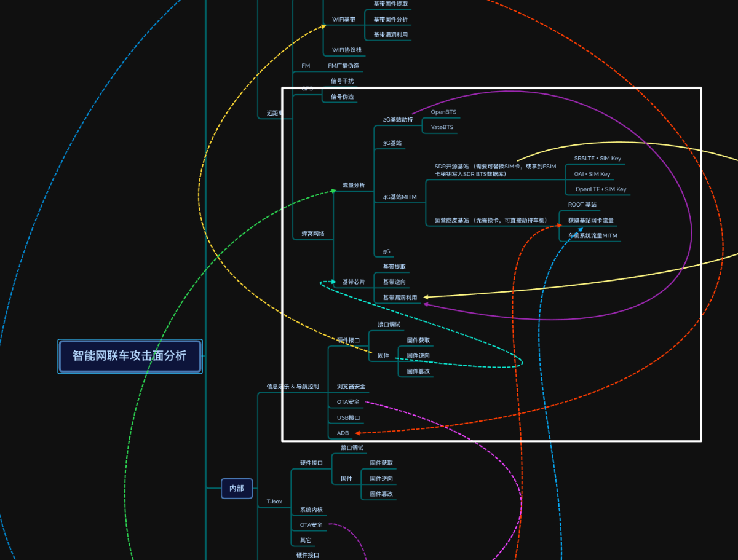The image size is (738, 560).
Task: Click the 基带芯片 node
Action: pyautogui.click(x=354, y=282)
